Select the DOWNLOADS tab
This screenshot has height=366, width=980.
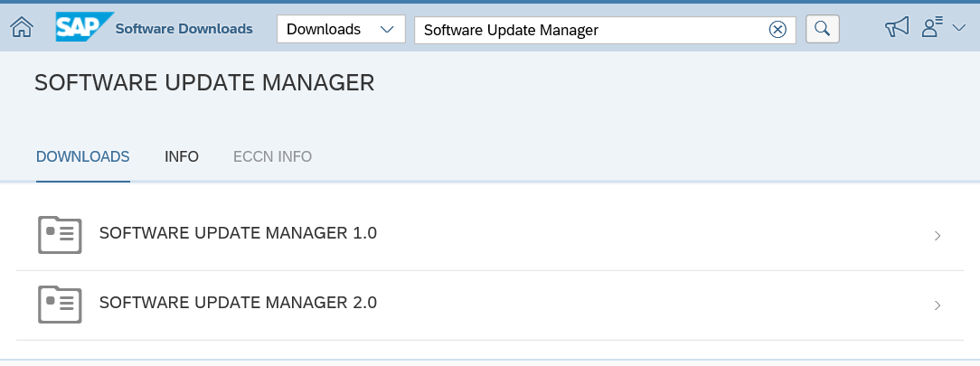click(x=83, y=156)
